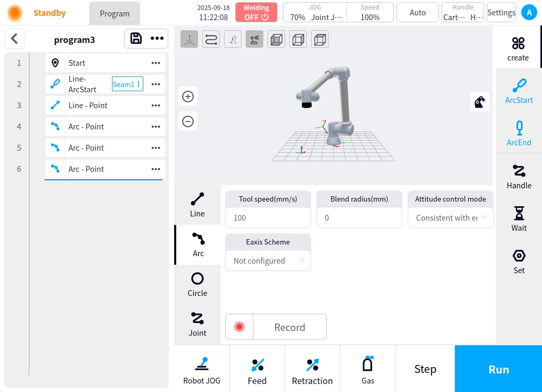Click the Tool speed input field
Image resolution: width=542 pixels, height=392 pixels.
(268, 217)
